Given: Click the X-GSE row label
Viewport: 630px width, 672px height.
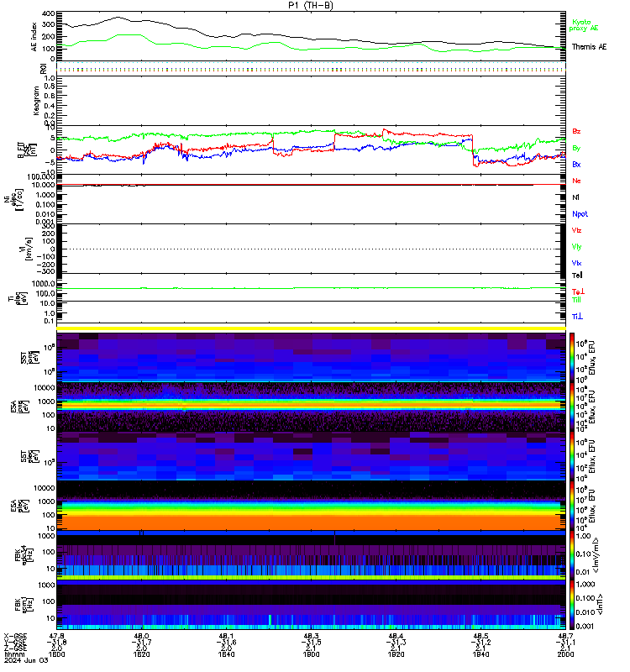Looking at the screenshot, I should pos(15,636).
